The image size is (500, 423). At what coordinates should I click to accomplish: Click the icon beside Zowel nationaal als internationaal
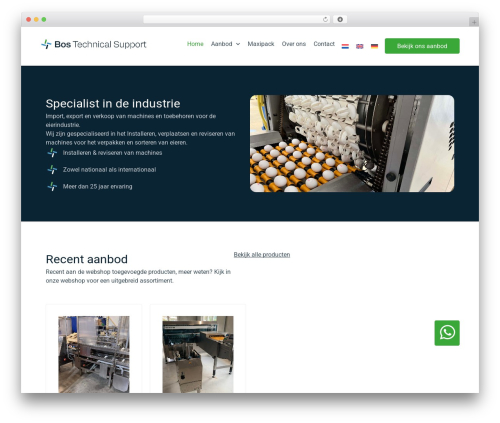point(52,170)
